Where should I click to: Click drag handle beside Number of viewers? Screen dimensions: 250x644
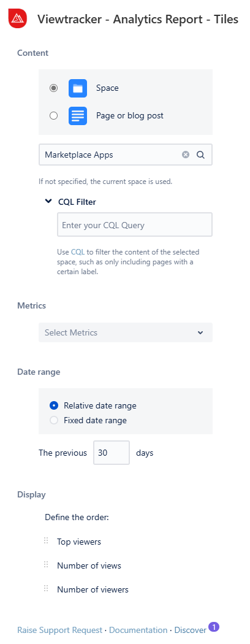46,589
